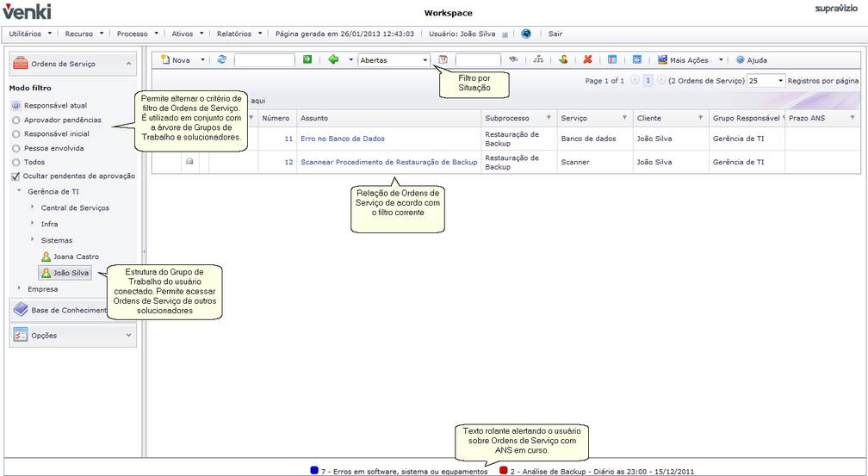The width and height of the screenshot is (868, 476).
Task: Click the Joana Castro user icon
Action: pyautogui.click(x=46, y=257)
